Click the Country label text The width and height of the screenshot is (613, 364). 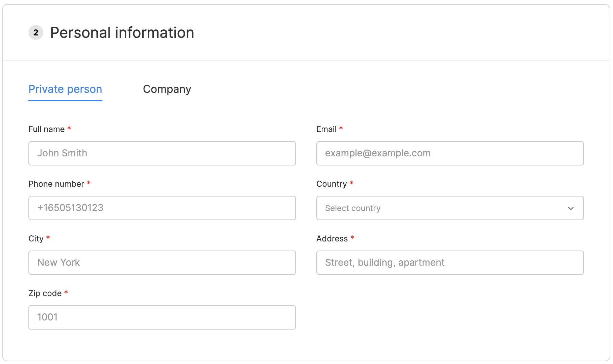pos(331,184)
